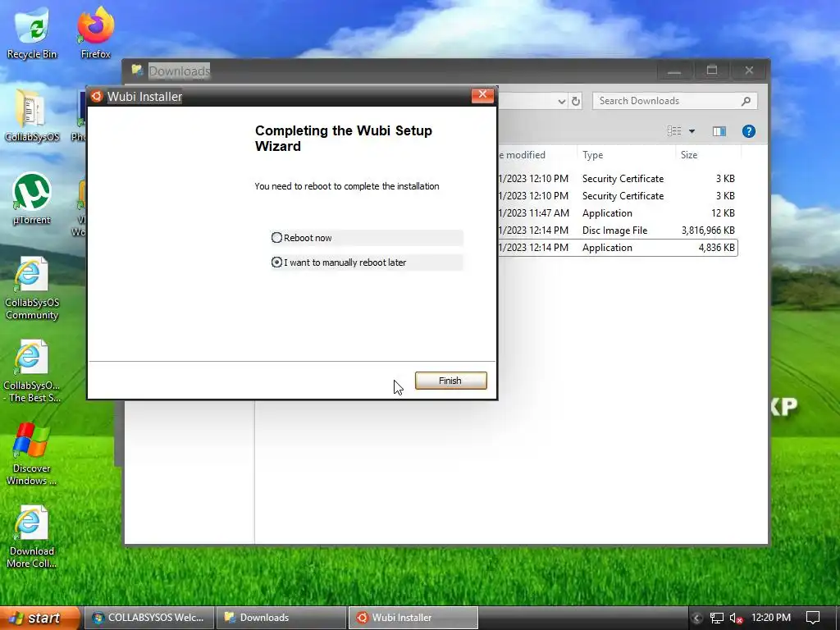
Task: Open the CollabSysOS folder icon
Action: (32, 116)
